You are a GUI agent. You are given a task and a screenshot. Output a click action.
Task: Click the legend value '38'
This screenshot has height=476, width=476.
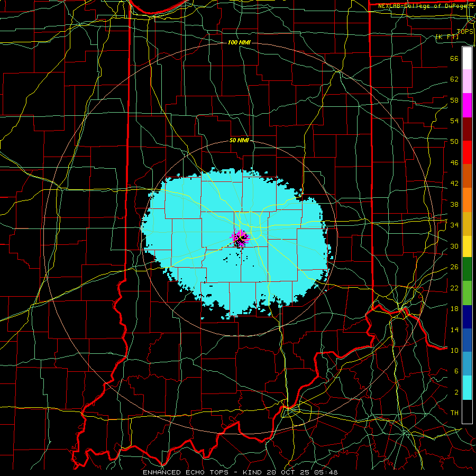pyautogui.click(x=454, y=204)
